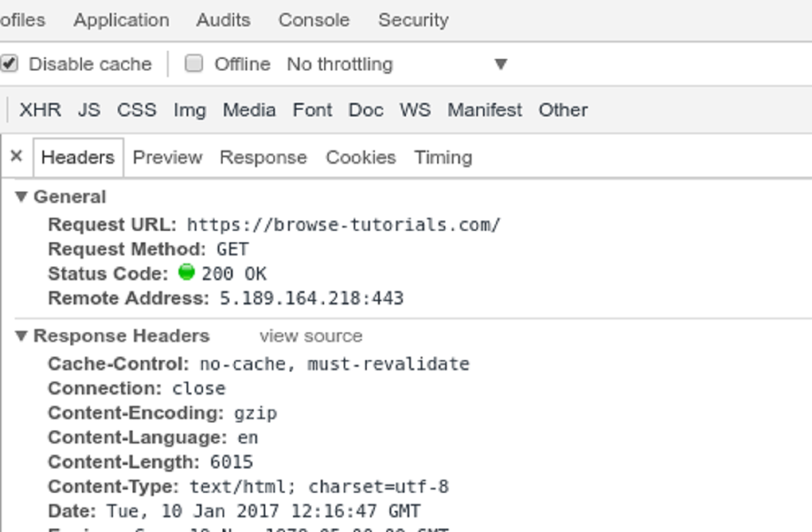Click remote address 5.189.164.218:443
Image resolution: width=812 pixels, height=532 pixels.
tap(312, 298)
